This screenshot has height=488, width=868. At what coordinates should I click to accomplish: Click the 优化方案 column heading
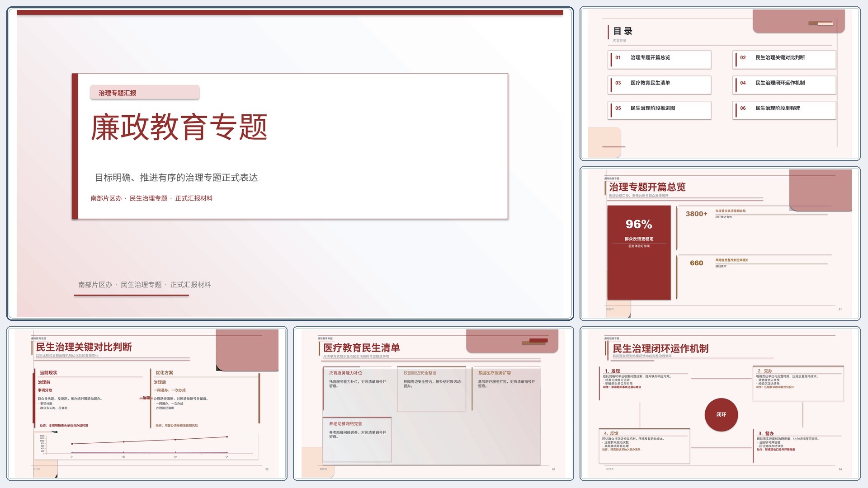(x=164, y=373)
